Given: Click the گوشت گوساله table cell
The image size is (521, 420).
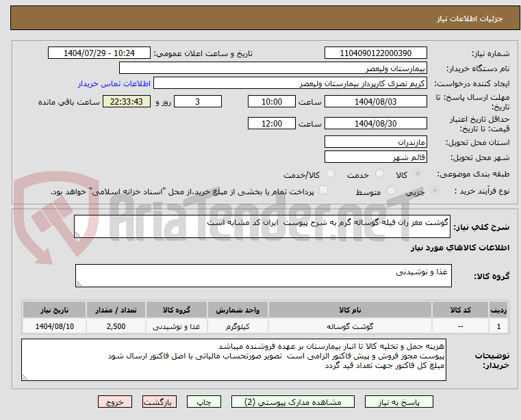Looking at the screenshot, I should [x=350, y=327].
